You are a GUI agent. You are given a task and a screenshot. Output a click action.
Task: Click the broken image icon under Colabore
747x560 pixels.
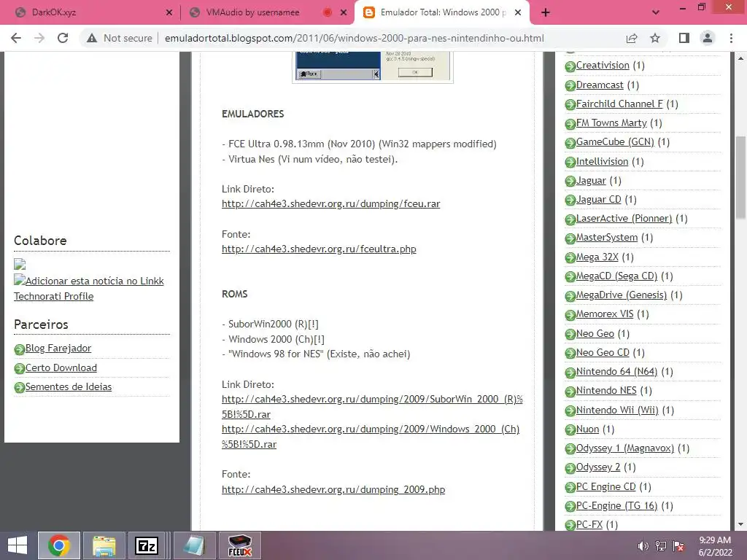click(20, 264)
